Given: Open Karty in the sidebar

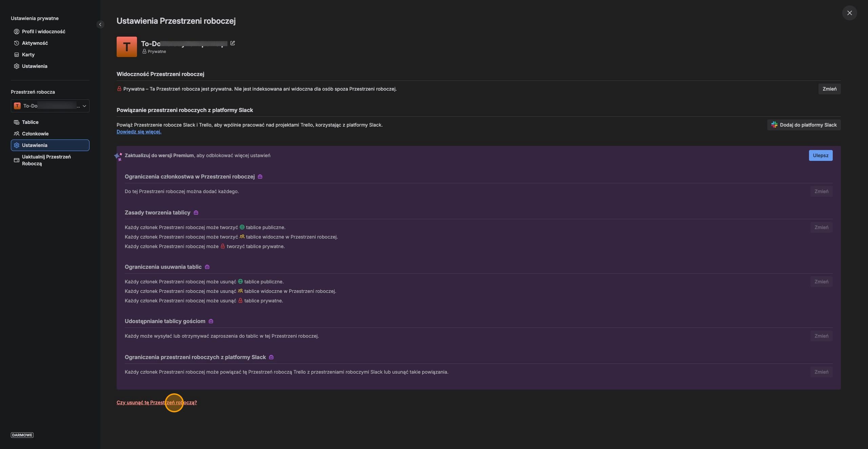Looking at the screenshot, I should [50, 55].
